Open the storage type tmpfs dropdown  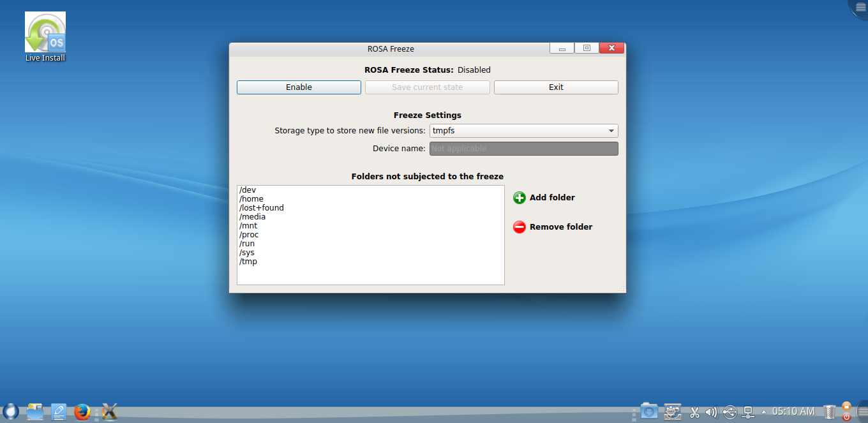coord(523,131)
